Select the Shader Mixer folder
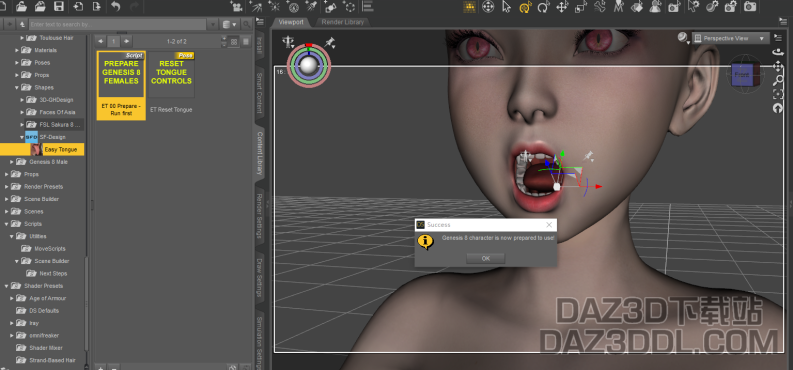This screenshot has width=793, height=370. coord(45,348)
